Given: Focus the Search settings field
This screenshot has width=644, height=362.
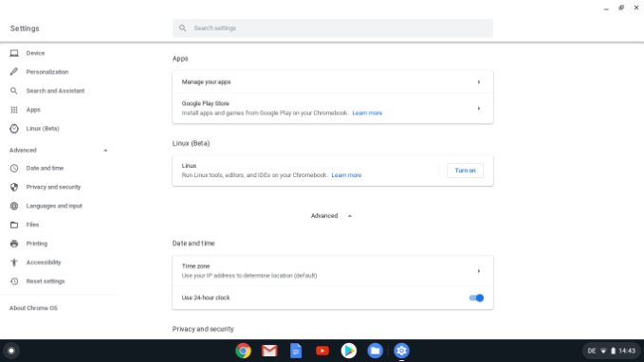Looking at the screenshot, I should [x=333, y=27].
